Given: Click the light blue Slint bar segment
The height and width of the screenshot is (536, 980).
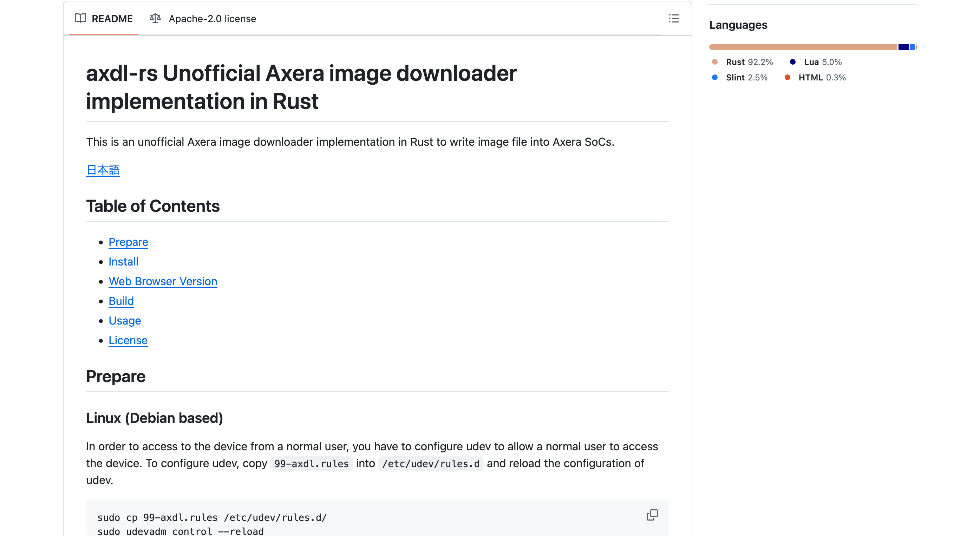Looking at the screenshot, I should tap(912, 47).
